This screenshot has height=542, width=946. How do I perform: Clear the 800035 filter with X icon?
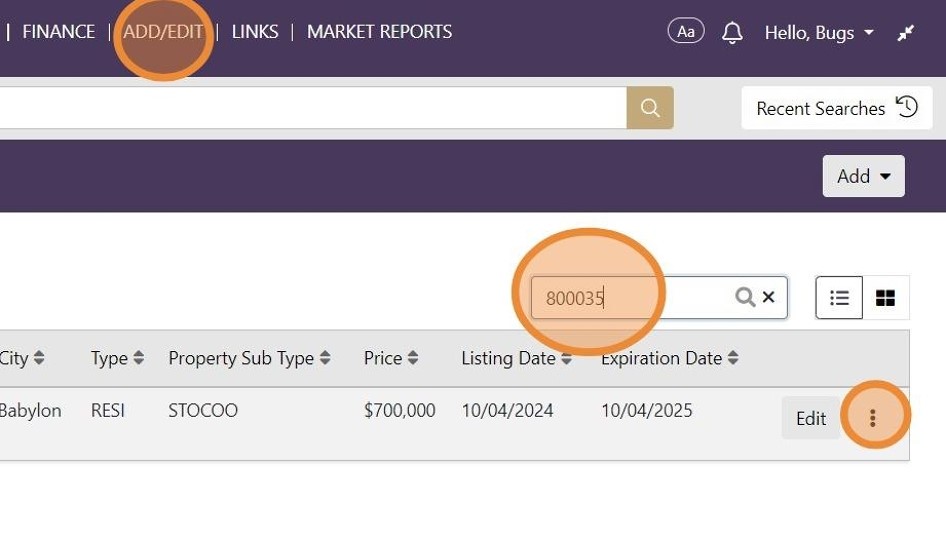click(x=769, y=297)
